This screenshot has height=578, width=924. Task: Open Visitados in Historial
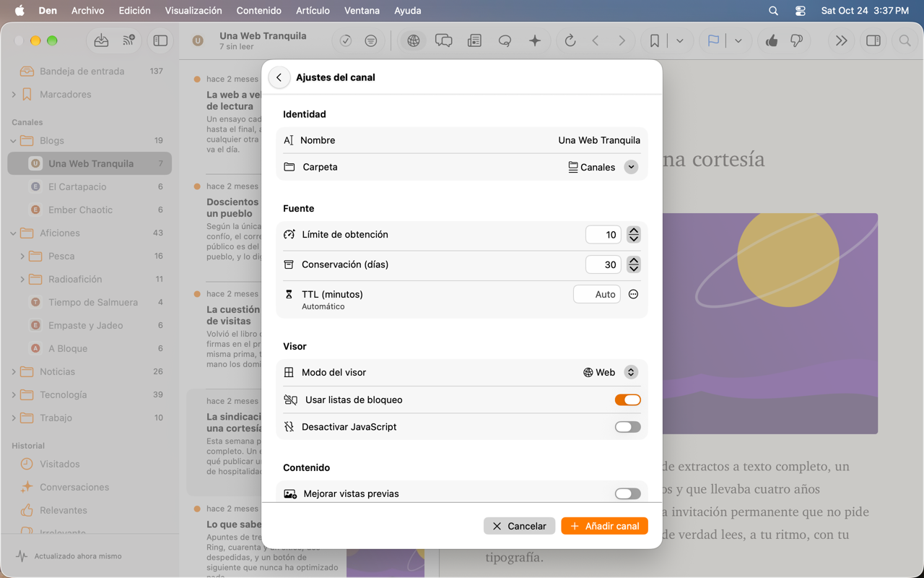pyautogui.click(x=90, y=464)
